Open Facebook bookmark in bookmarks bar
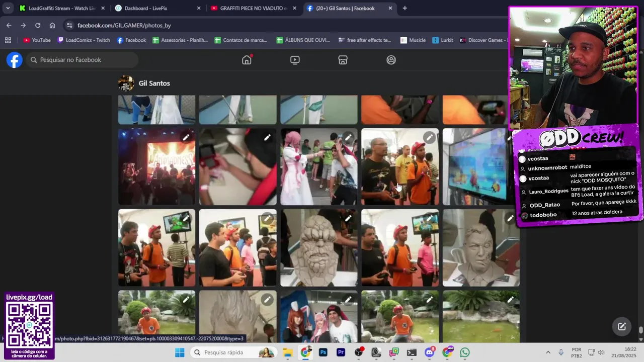Screen dimensions: 644x362 [x=131, y=40]
